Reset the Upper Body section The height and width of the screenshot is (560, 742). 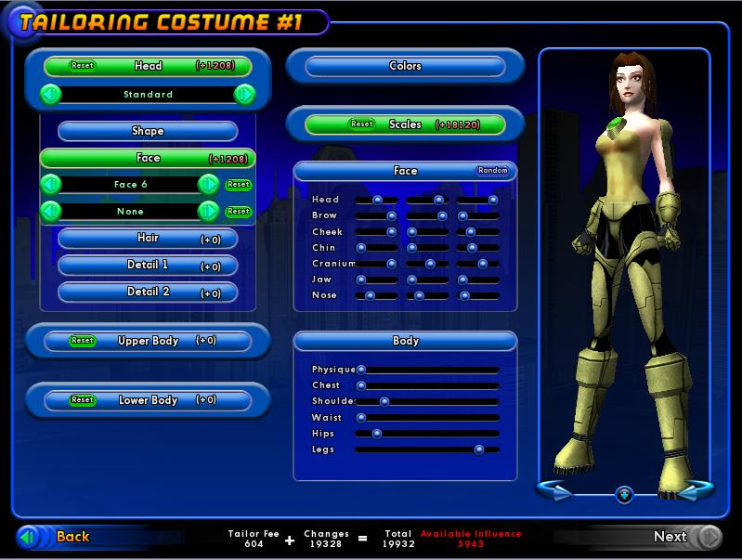(x=83, y=340)
